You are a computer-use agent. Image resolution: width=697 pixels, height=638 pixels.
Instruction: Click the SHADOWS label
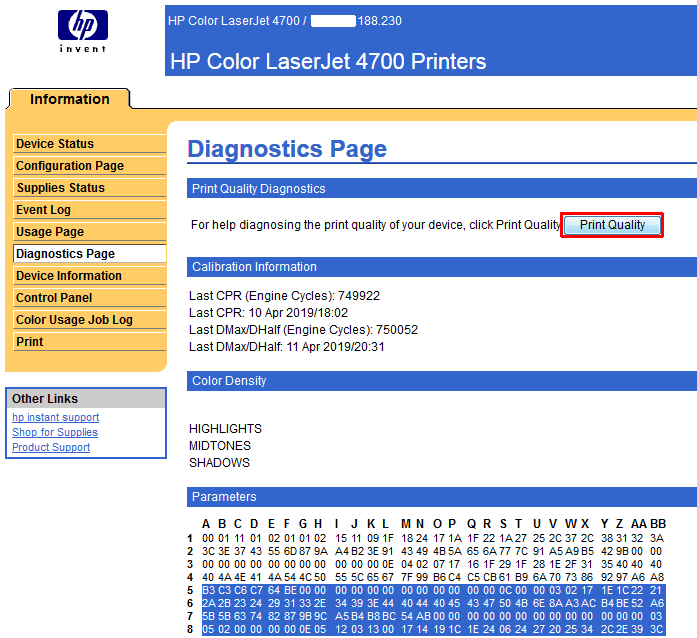pos(220,462)
